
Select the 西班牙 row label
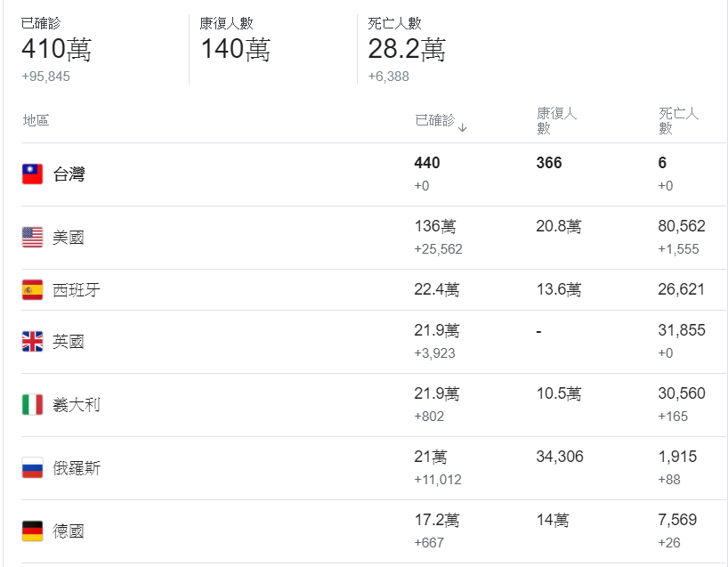point(77,290)
